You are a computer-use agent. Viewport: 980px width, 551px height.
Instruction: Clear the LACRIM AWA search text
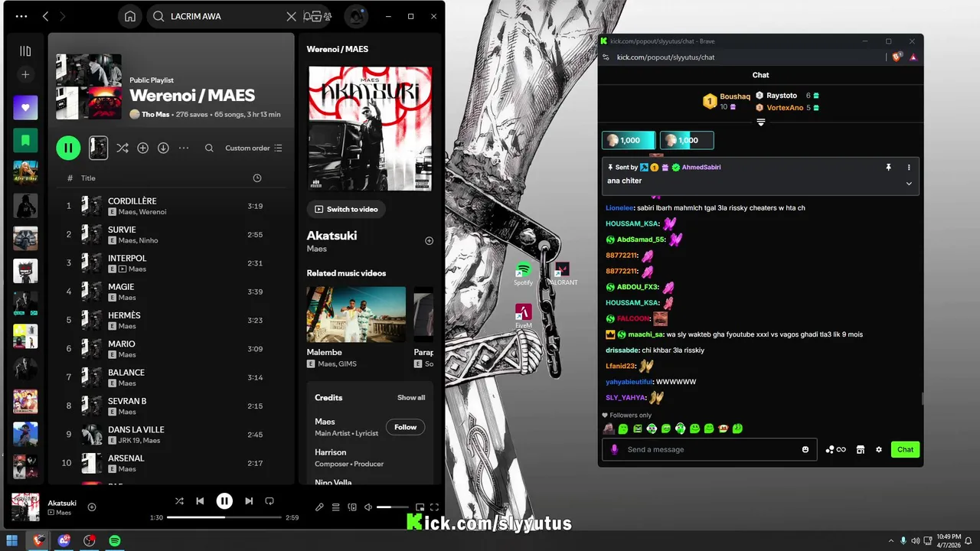[291, 16]
